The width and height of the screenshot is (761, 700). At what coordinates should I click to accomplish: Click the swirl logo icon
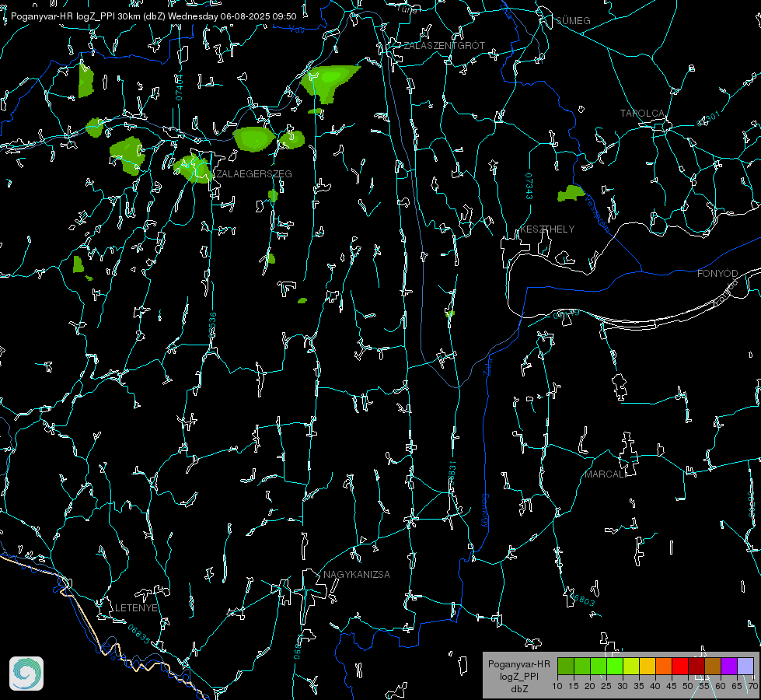click(x=26, y=674)
